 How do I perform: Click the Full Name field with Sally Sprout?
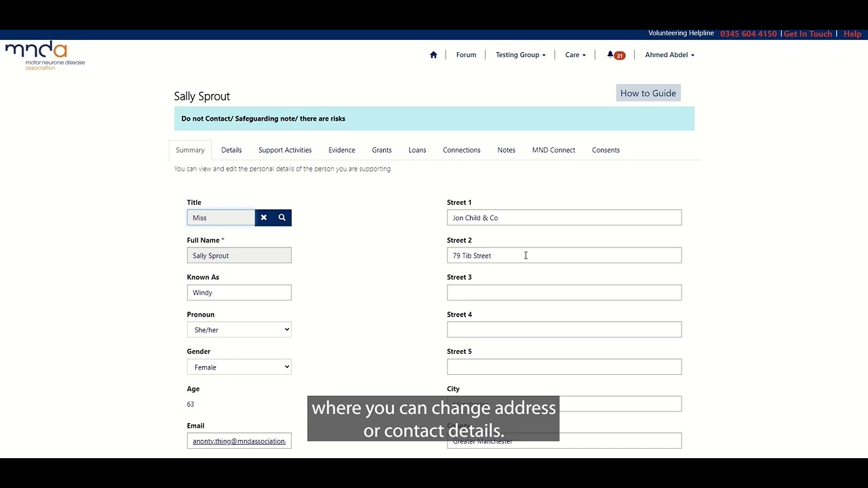(239, 256)
